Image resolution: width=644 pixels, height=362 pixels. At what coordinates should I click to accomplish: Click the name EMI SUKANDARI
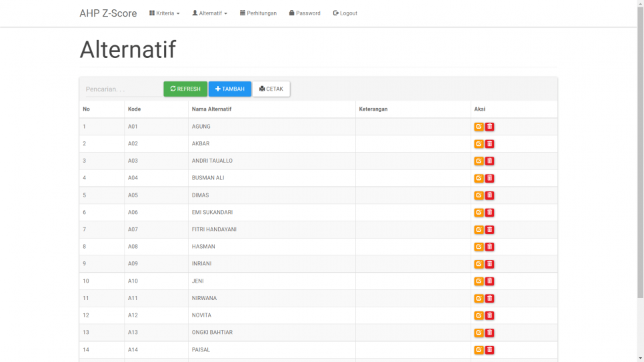pyautogui.click(x=212, y=213)
